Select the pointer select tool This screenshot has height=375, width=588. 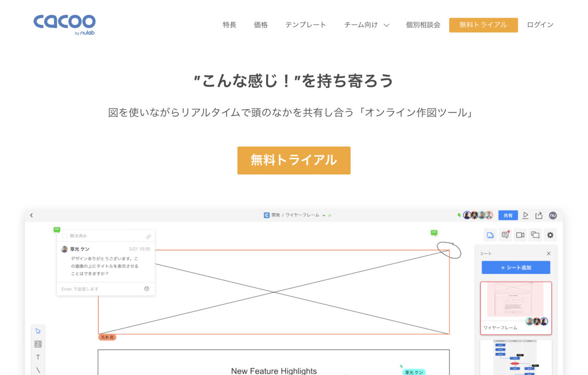(38, 331)
